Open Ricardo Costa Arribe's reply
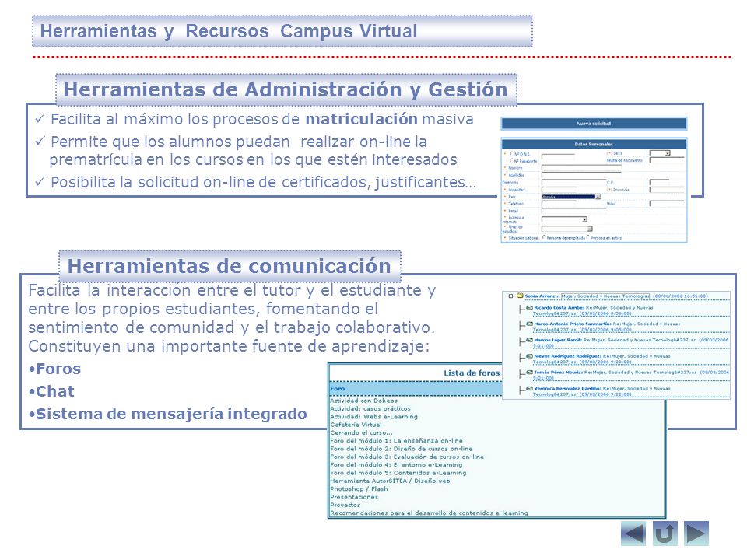Image resolution: width=747 pixels, height=560 pixels. point(593,310)
